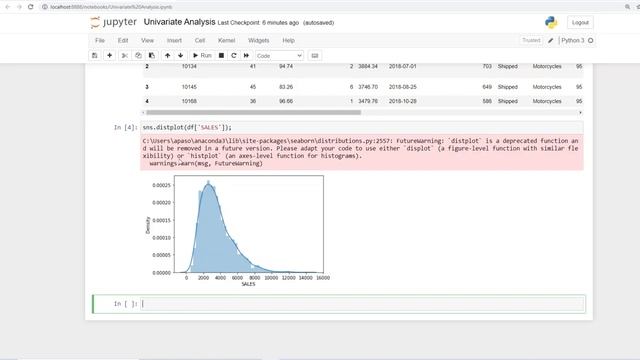Click the browser back arrow
This screenshot has width=640, height=360.
pos(7,7)
